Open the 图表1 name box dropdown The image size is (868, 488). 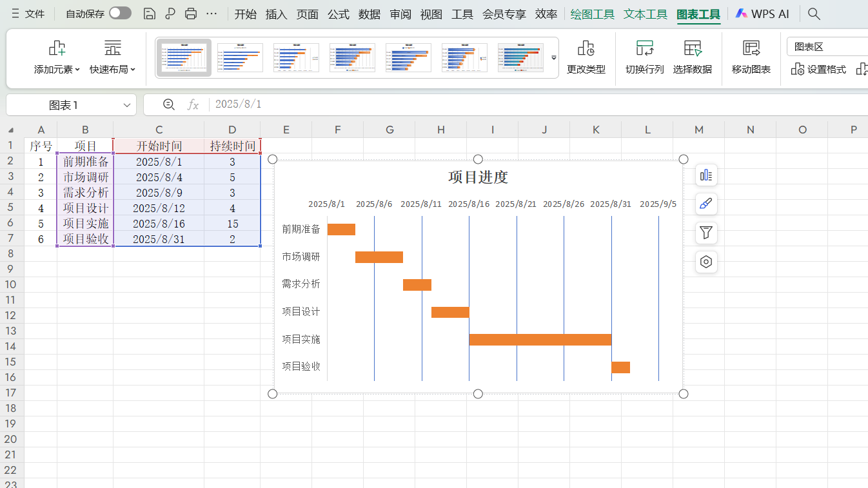pos(126,104)
